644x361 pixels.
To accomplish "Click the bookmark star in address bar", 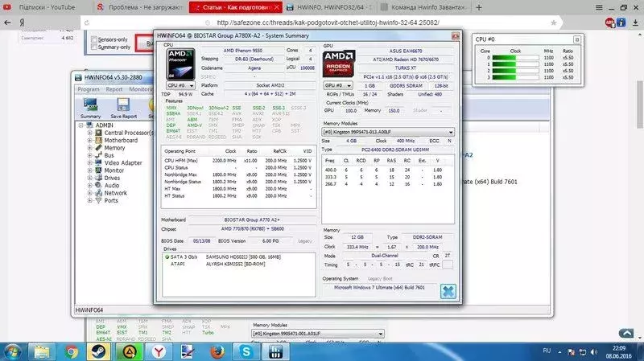I will pos(554,23).
